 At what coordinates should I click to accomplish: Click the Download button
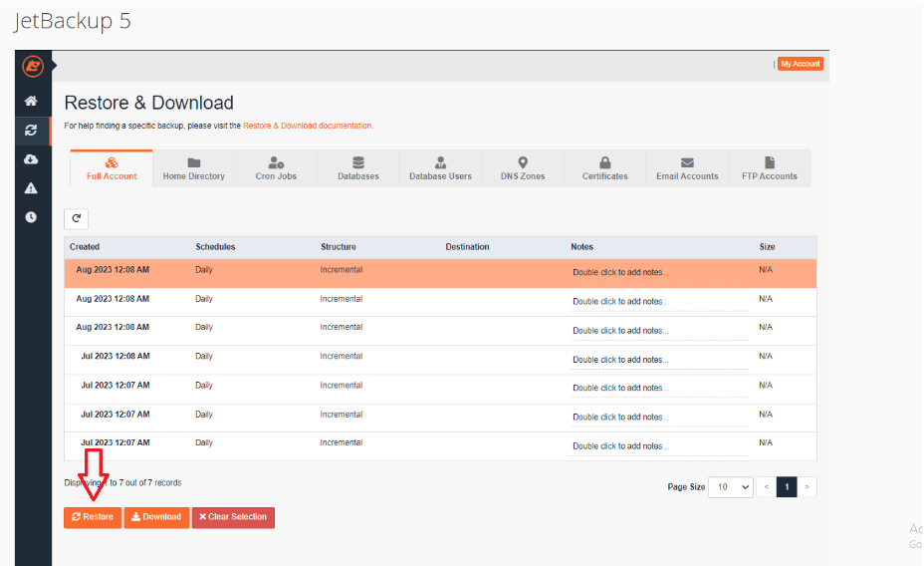click(156, 517)
